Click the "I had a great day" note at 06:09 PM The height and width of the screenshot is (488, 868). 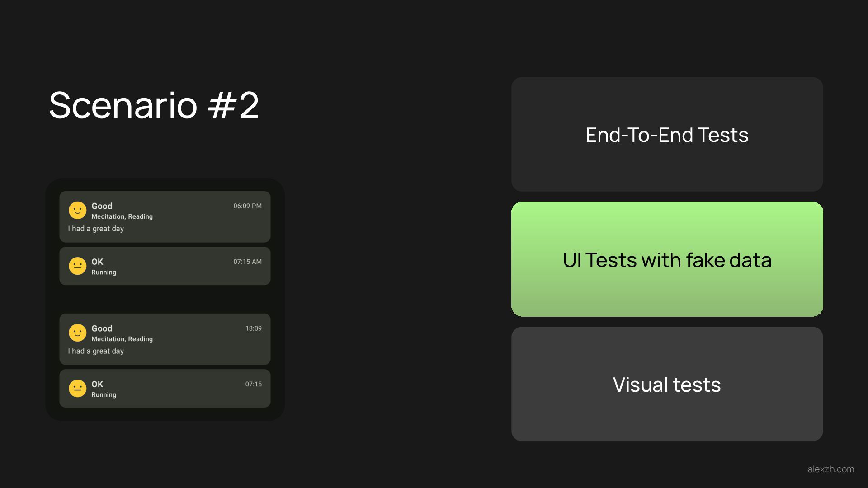96,229
